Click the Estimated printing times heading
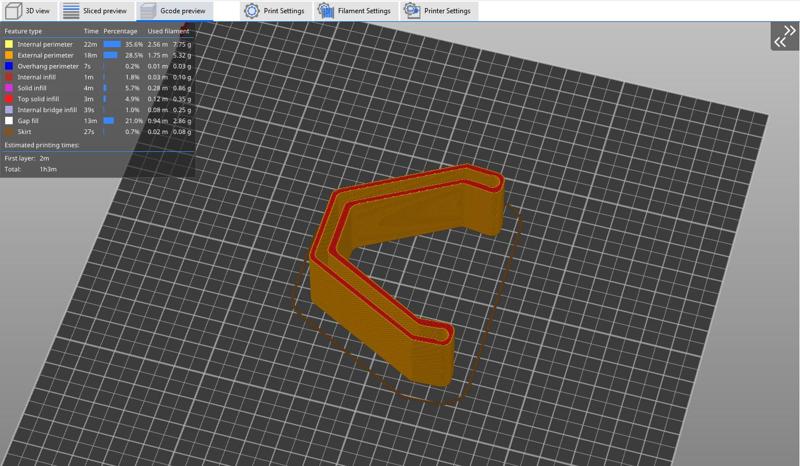Viewport: 800px width, 466px height. tap(42, 145)
